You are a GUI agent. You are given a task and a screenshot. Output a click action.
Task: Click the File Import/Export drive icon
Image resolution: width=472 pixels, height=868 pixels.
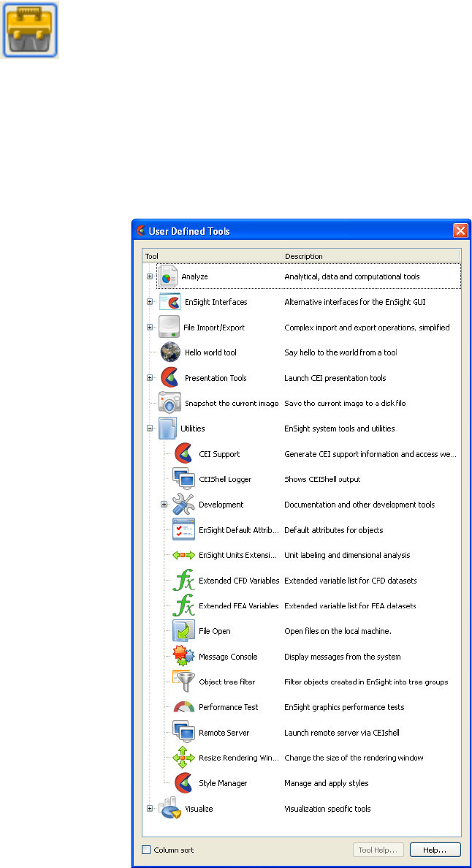coord(170,327)
